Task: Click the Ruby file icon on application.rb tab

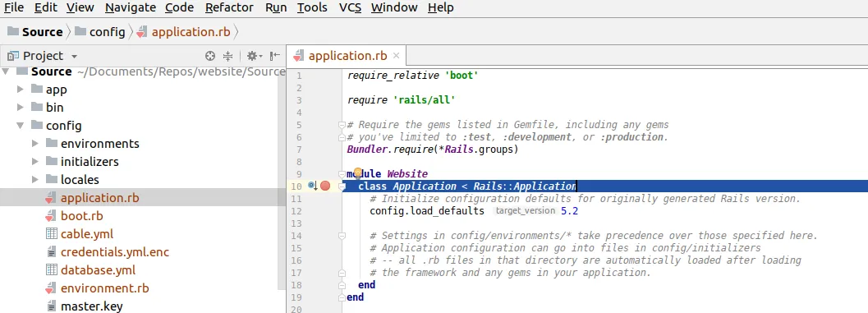Action: pyautogui.click(x=299, y=56)
